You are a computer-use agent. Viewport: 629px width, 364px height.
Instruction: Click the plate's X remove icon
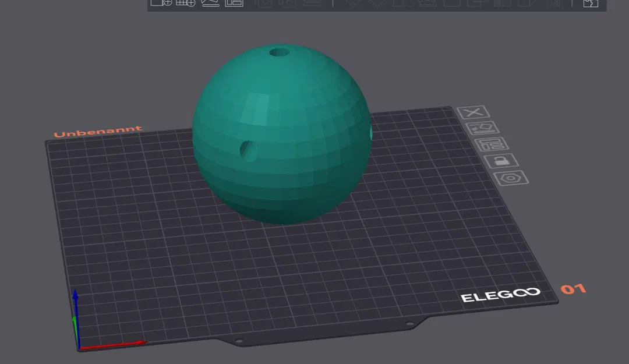point(473,112)
